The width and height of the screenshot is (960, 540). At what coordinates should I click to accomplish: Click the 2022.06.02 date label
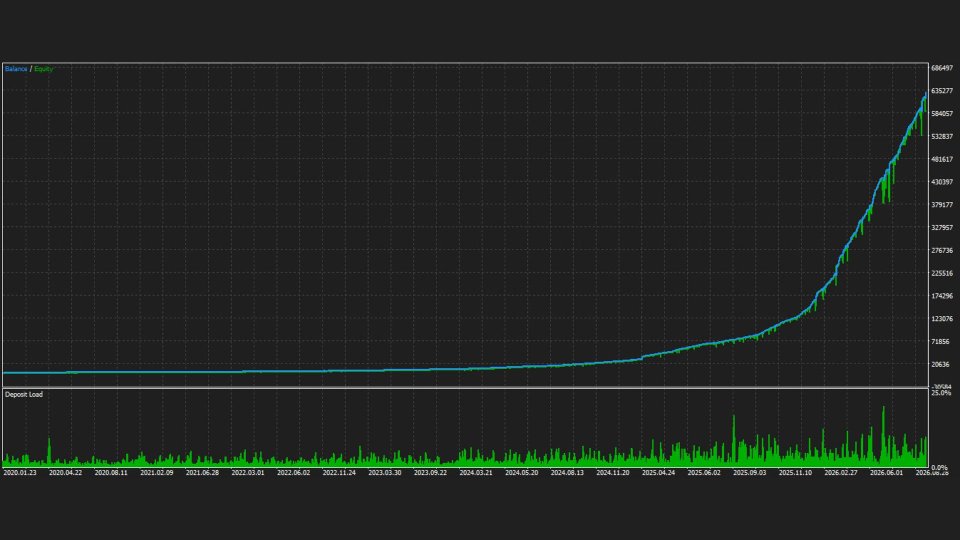293,473
